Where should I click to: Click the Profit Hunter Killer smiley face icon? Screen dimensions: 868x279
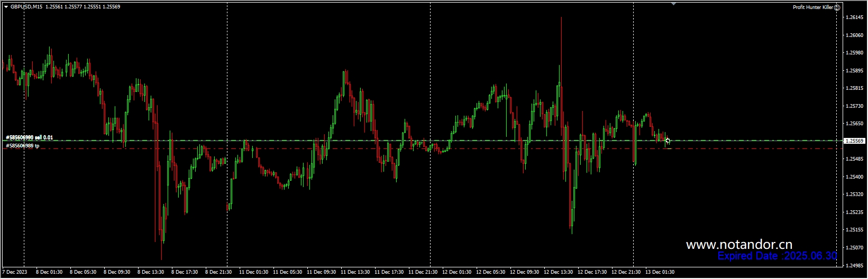(837, 7)
